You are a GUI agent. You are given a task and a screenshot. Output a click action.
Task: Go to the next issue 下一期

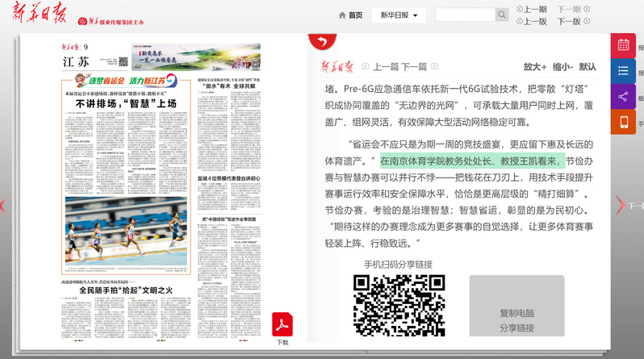[573, 9]
